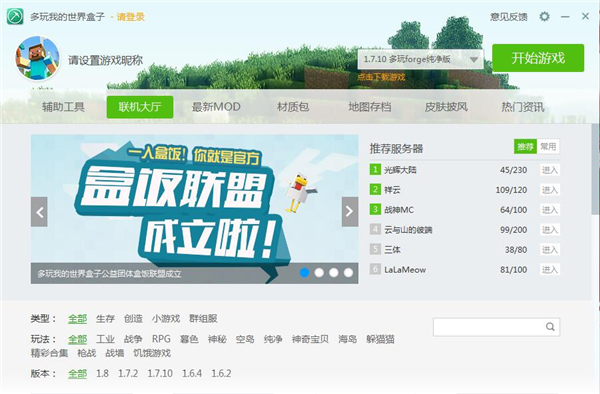The width and height of the screenshot is (600, 394).
Task: Enter 光辉大陆 server with 进入
Action: (x=549, y=170)
